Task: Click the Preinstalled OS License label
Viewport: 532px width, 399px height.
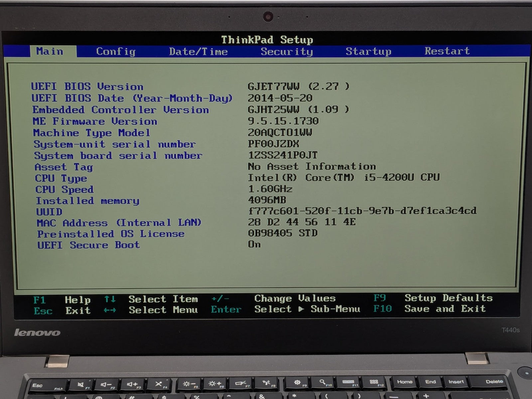Action: pos(111,234)
